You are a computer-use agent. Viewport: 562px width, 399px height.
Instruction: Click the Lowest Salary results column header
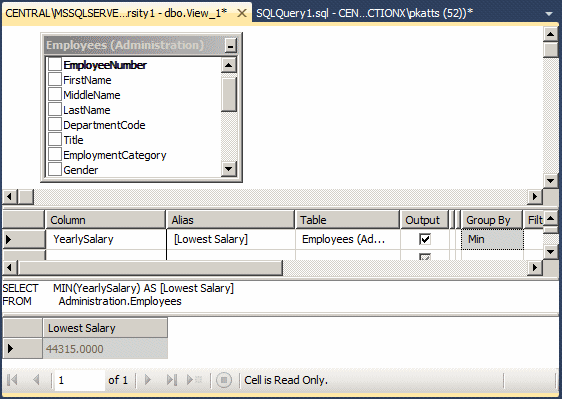[x=105, y=328]
